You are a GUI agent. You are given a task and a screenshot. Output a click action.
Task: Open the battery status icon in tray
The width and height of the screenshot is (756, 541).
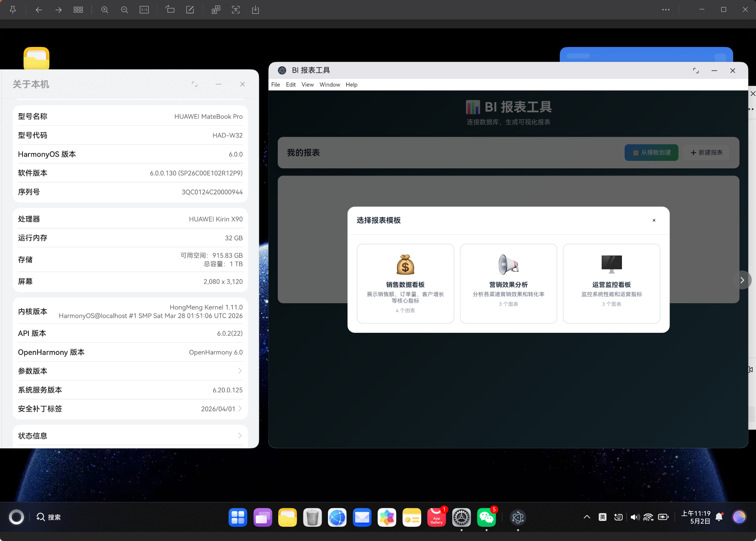664,517
